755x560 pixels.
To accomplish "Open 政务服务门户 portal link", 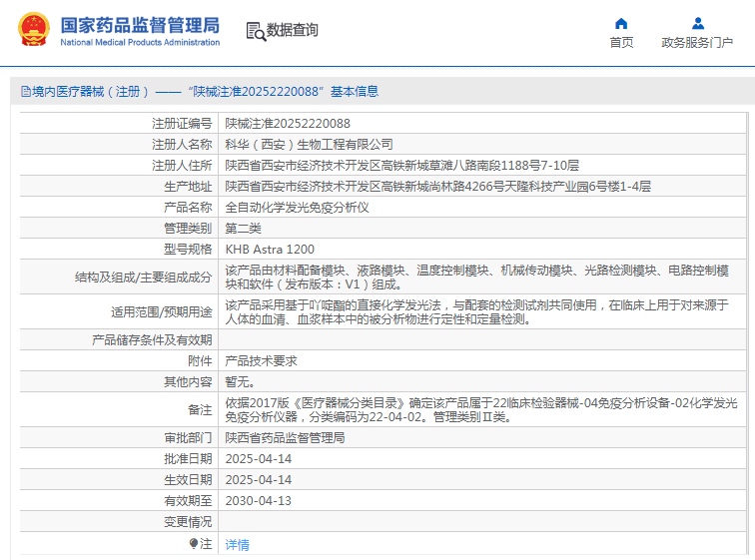I will [697, 42].
